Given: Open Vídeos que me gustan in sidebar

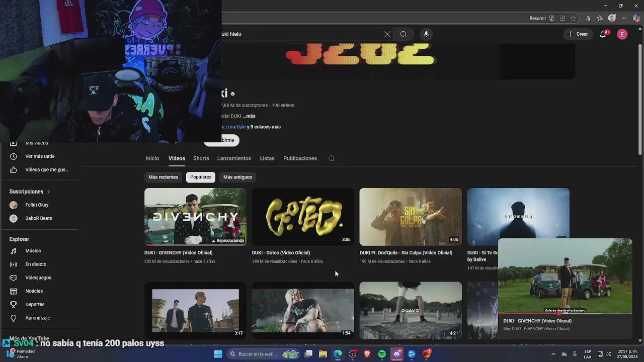Looking at the screenshot, I should tap(39, 170).
